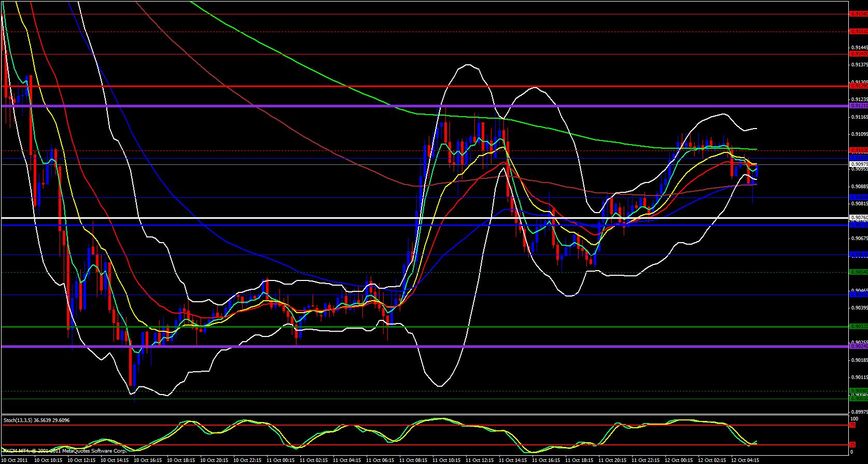Select the 0.91030 dashed red price label

click(x=858, y=151)
